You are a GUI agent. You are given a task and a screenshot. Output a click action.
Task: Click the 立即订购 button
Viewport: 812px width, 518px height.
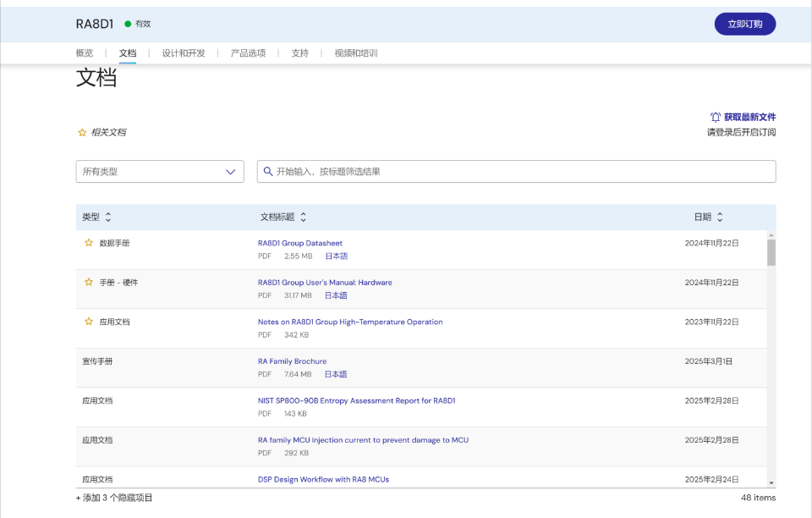[744, 24]
